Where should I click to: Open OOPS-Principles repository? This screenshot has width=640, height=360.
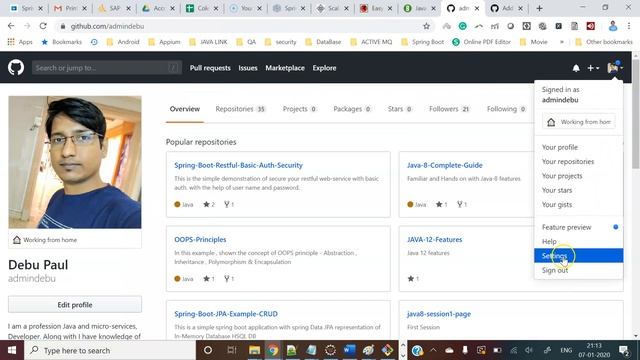200,240
